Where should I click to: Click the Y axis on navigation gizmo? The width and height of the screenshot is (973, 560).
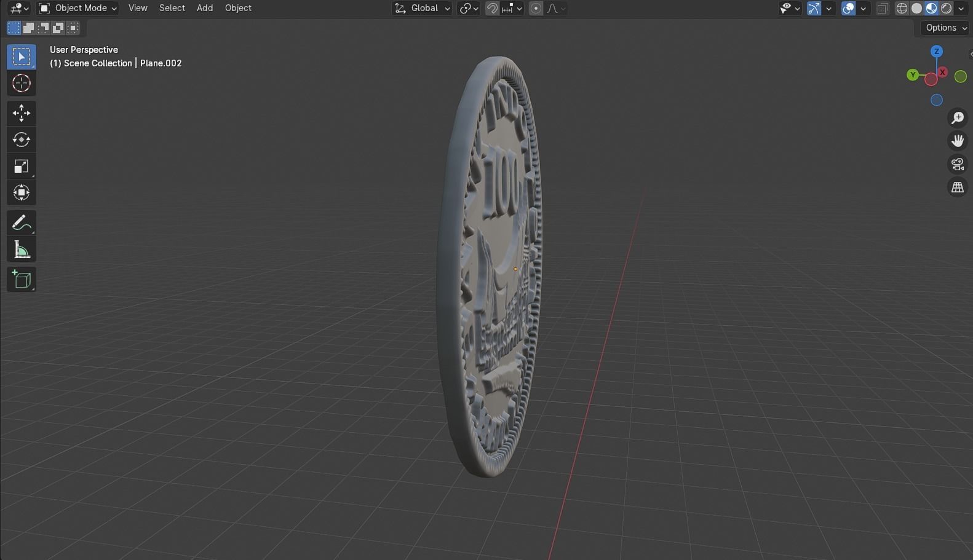tap(913, 75)
